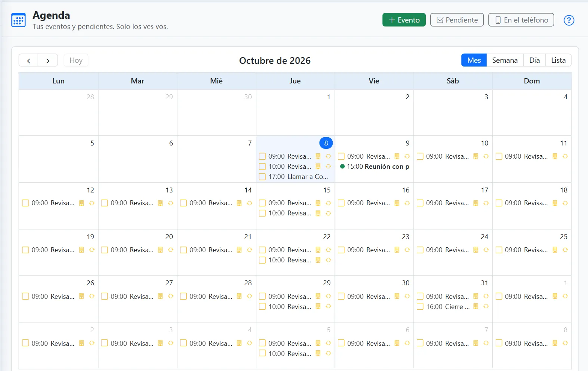
Task: Click the recurrence icon on the 14th's 09:00 task
Action: click(249, 203)
